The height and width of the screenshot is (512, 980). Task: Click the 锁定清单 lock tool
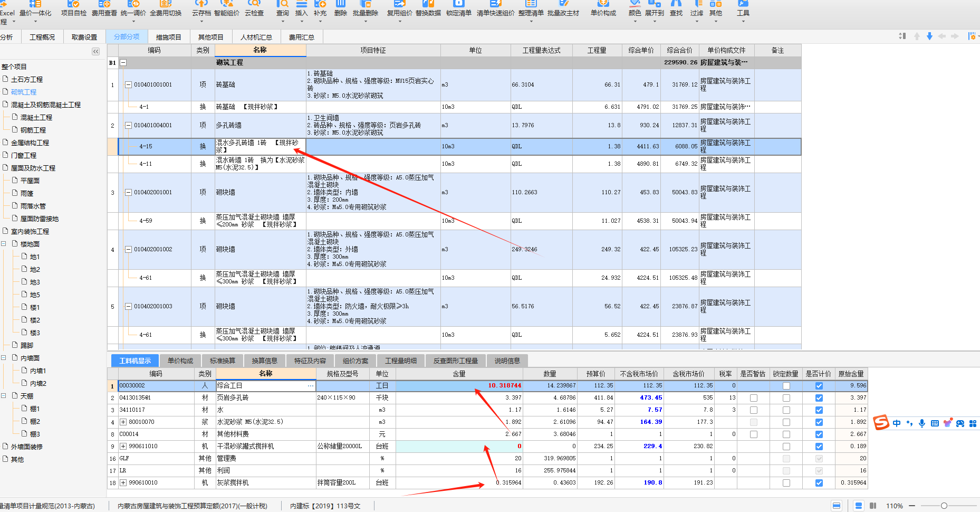click(459, 8)
